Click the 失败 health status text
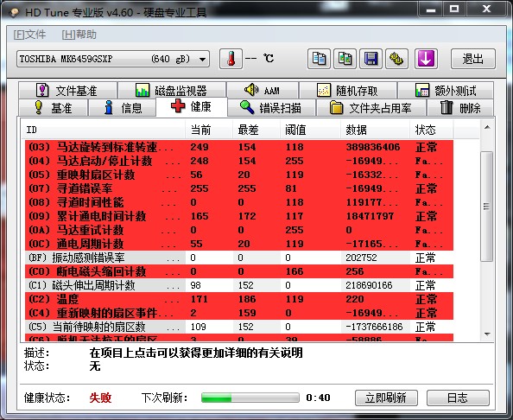This screenshot has width=513, height=420. 100,398
